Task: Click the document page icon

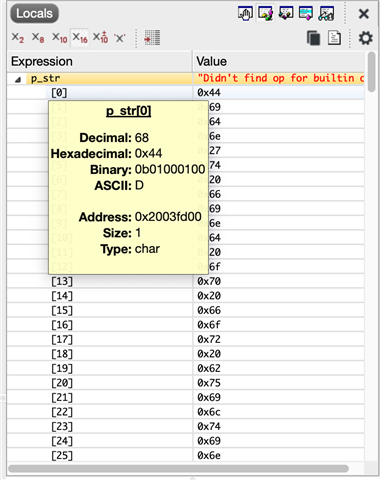Action: [x=334, y=38]
